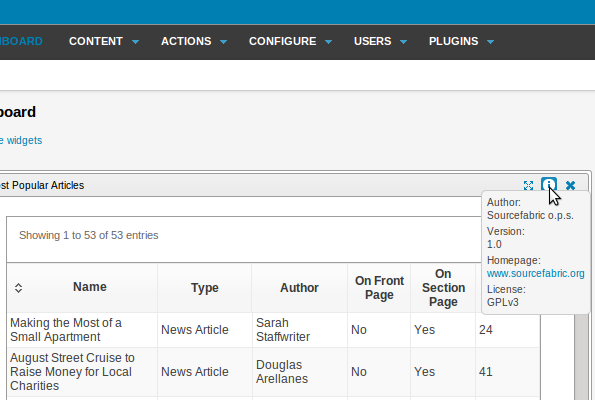Open the USERS menu
Viewport: 595px width, 400px height.
point(380,41)
